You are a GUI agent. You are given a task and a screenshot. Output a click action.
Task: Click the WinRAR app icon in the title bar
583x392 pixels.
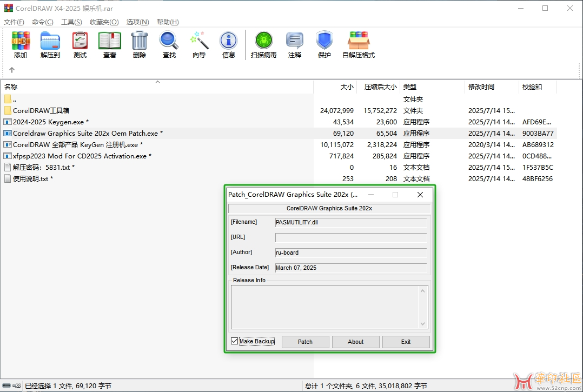click(x=8, y=8)
